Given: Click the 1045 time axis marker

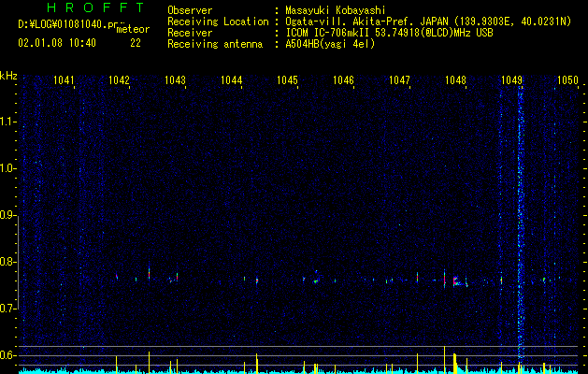Looking at the screenshot, I should pos(287,79).
